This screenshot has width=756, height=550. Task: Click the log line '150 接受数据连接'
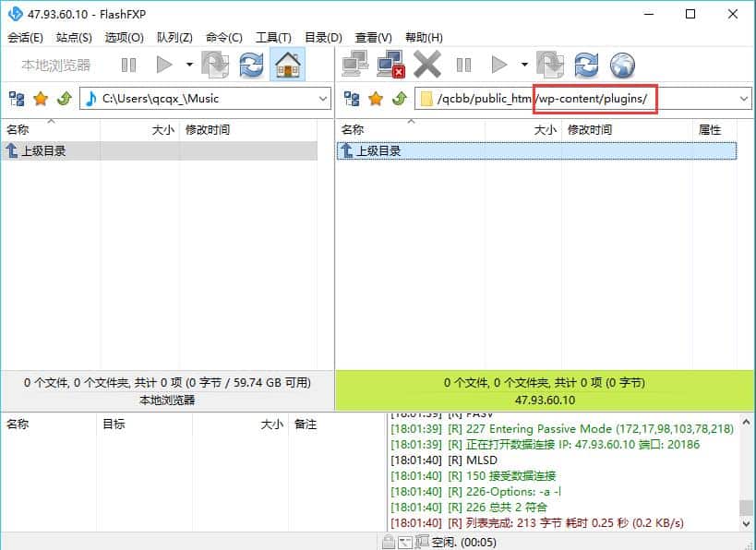[x=474, y=476]
